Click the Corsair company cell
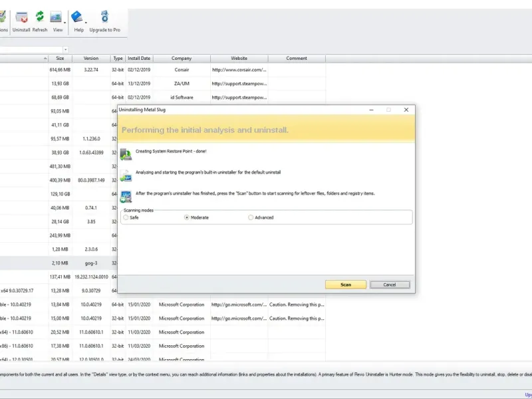The height and width of the screenshot is (399, 532). point(182,70)
